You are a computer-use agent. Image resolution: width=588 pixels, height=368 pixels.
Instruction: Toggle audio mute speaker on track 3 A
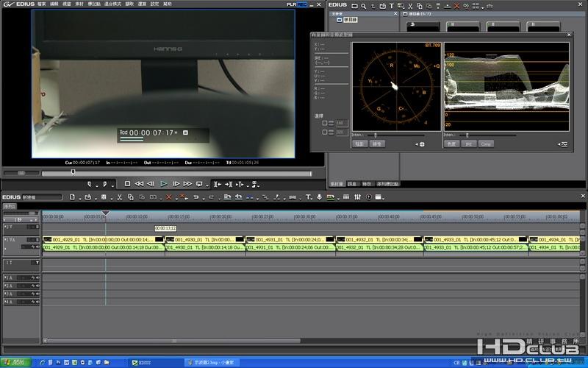[x=37, y=294]
